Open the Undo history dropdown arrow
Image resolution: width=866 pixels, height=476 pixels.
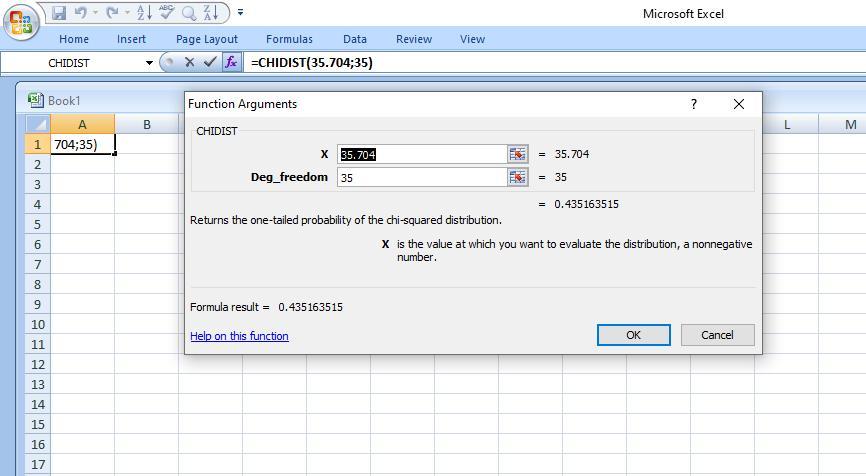96,13
